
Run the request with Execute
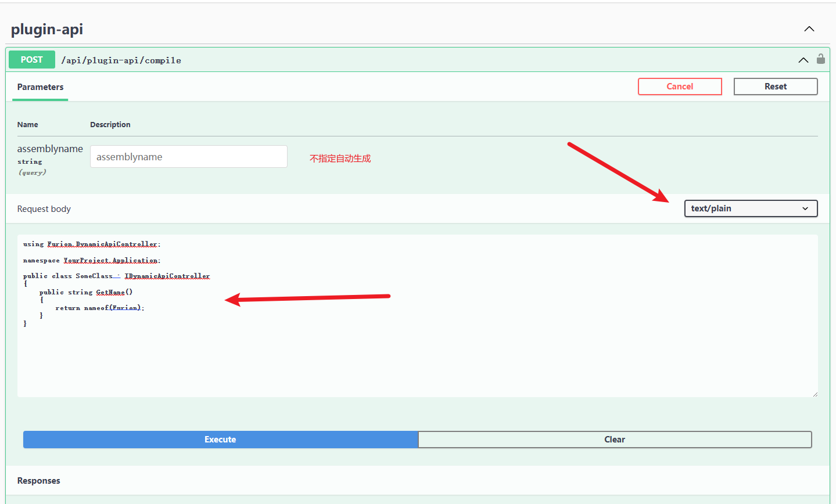[220, 440]
